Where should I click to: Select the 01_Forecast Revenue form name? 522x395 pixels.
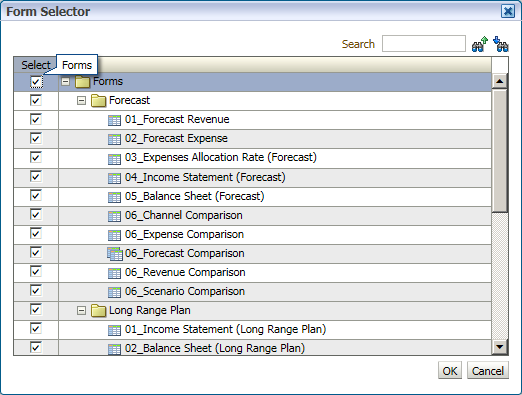[177, 119]
